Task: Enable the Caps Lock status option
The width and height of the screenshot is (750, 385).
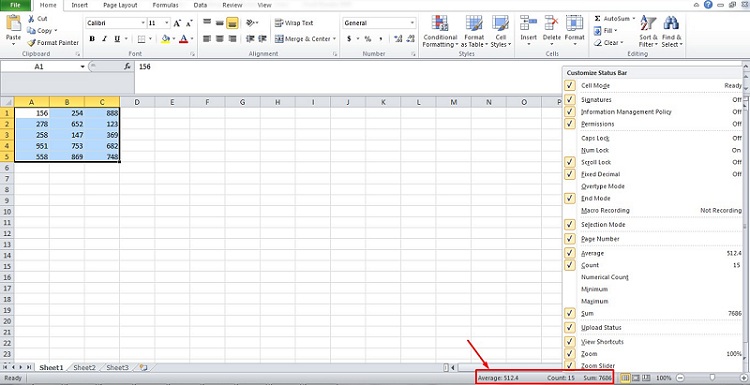Action: pos(653,138)
